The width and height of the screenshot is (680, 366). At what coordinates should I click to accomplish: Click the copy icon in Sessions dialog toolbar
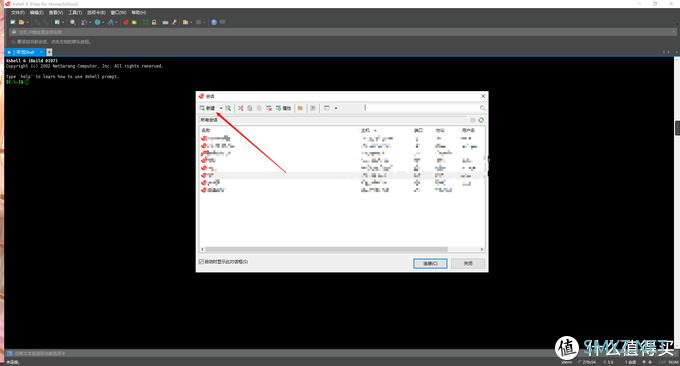coord(250,108)
